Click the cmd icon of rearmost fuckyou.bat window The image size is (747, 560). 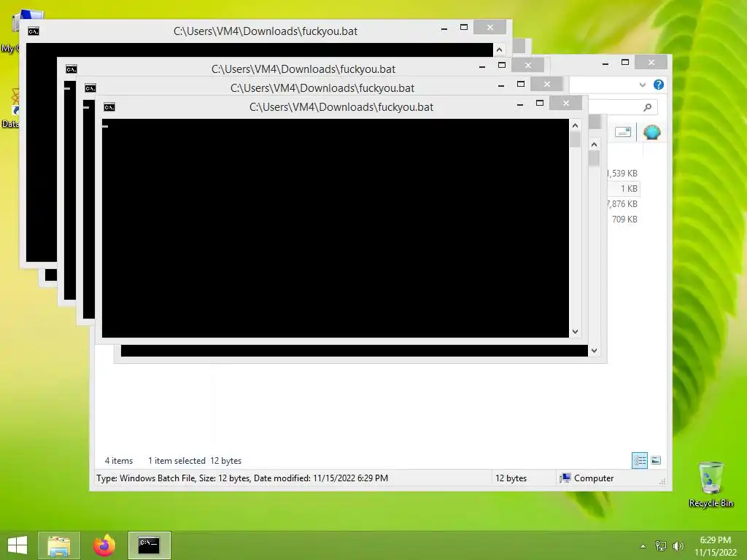click(33, 31)
